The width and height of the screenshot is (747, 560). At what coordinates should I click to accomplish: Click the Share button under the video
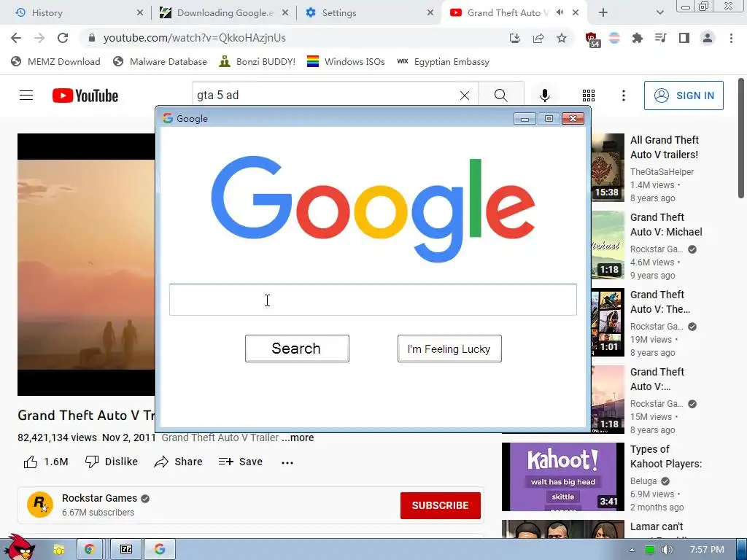coord(179,462)
